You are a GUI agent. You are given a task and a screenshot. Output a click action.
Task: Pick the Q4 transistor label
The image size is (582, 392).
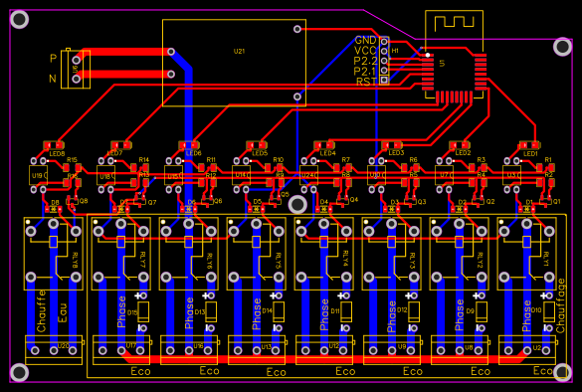point(354,199)
